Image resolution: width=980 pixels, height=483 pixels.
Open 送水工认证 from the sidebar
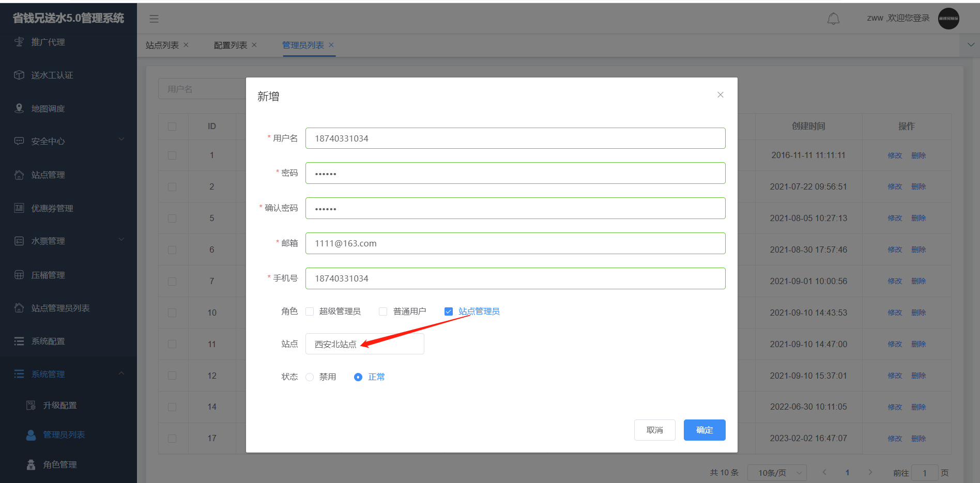52,75
